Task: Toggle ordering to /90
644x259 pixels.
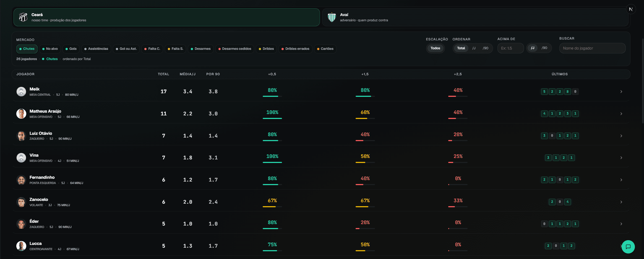Action: coord(485,48)
